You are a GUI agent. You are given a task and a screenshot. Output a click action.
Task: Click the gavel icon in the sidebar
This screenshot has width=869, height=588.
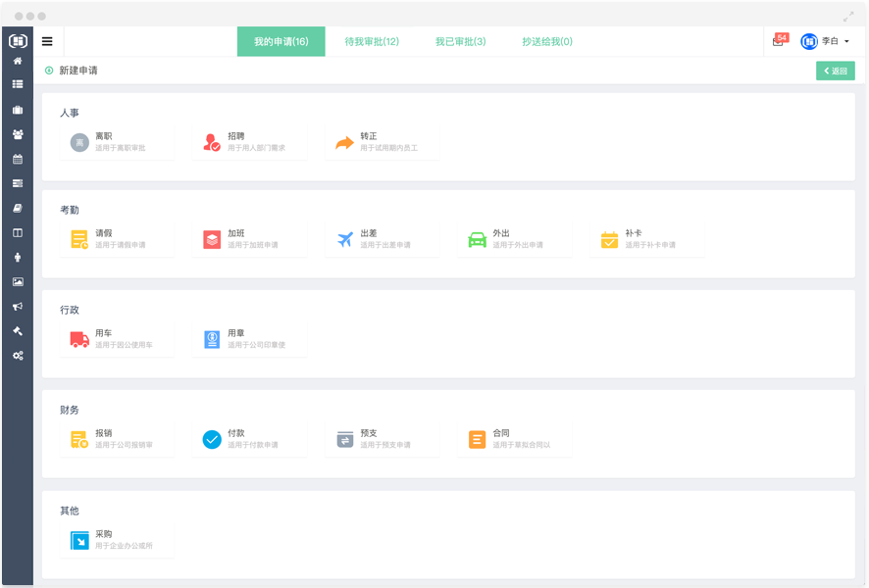(17, 330)
